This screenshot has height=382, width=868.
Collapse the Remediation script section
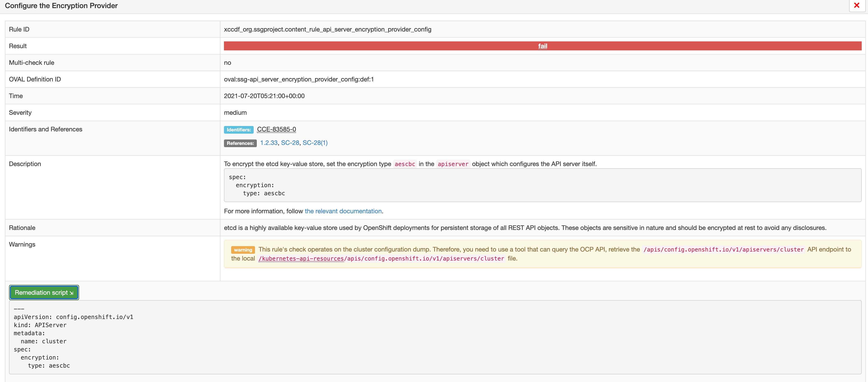(x=44, y=292)
